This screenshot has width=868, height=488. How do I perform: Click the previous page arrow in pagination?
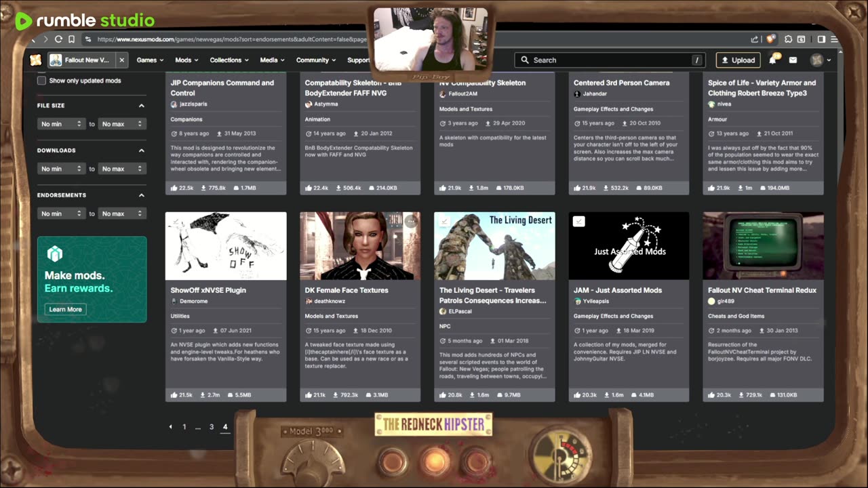tap(171, 427)
